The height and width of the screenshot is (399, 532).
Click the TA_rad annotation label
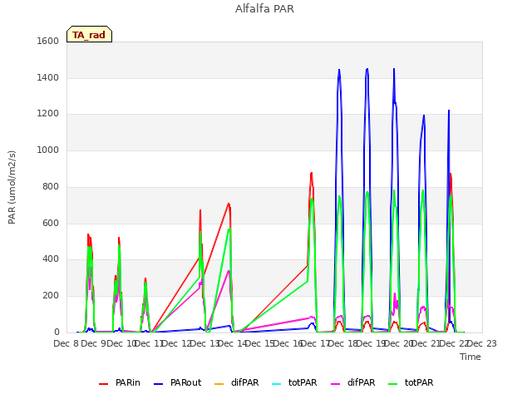click(89, 35)
